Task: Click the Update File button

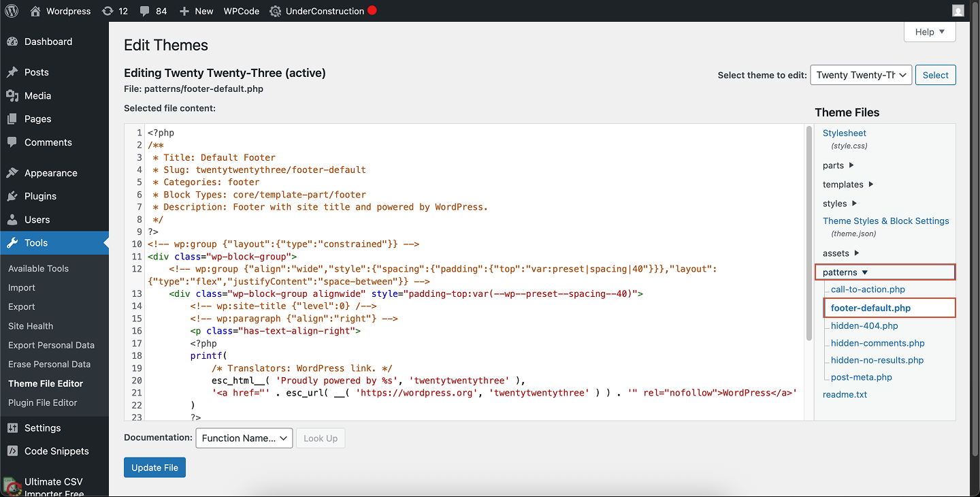Action: point(154,468)
